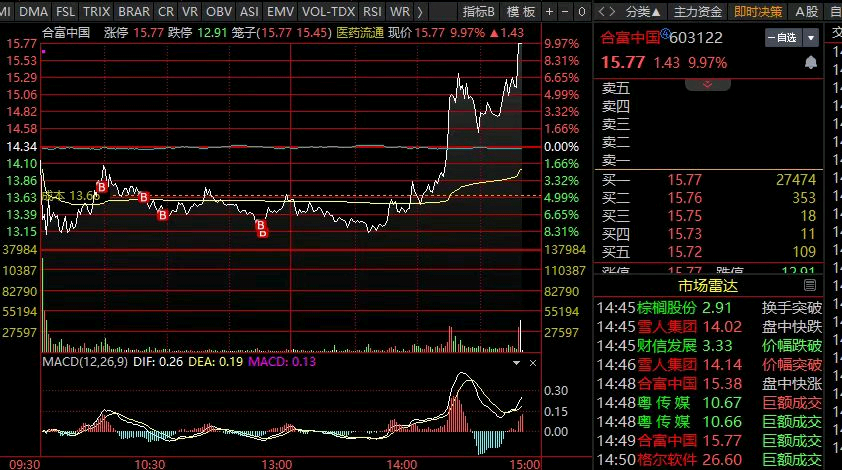
Task: Open 市场雷达 list settings icon
Action: coord(810,285)
